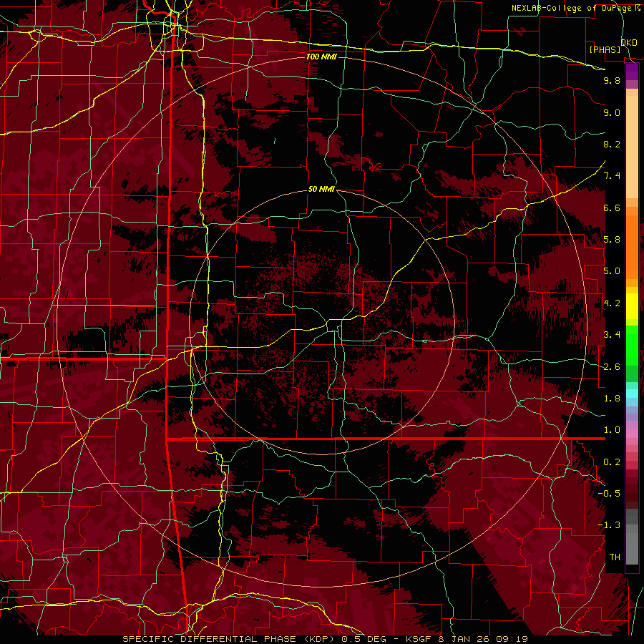Pick the yellow swatch of the color bar

point(632,306)
